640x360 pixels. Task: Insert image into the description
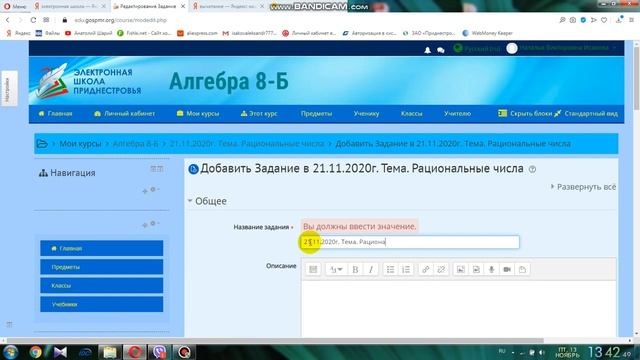click(460, 269)
